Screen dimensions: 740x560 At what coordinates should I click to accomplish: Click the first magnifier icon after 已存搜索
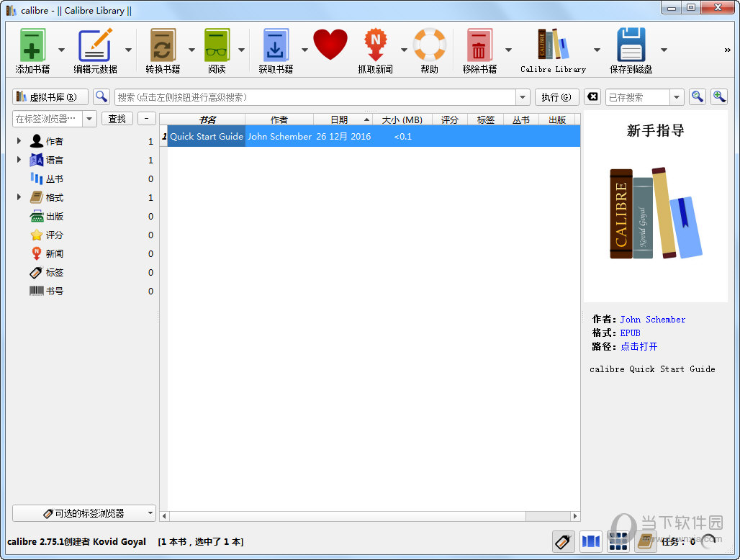pyautogui.click(x=698, y=96)
